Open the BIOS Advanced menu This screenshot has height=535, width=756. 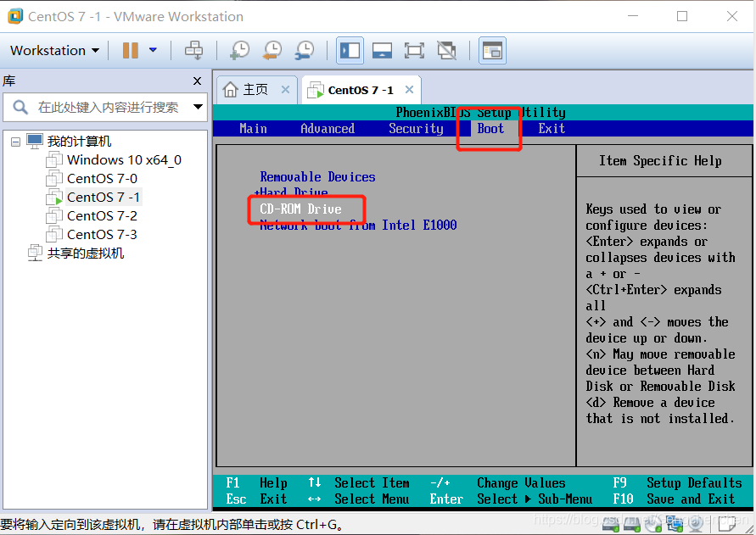(328, 128)
